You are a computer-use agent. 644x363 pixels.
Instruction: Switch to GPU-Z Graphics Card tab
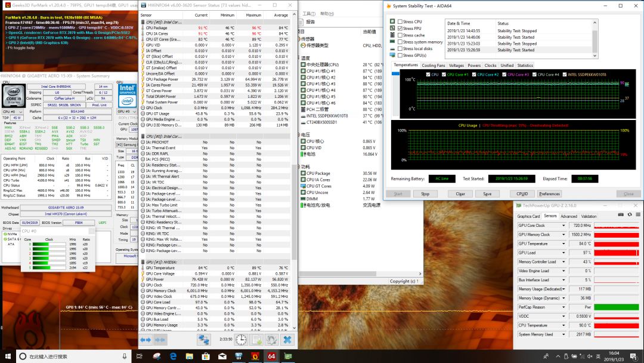[528, 216]
